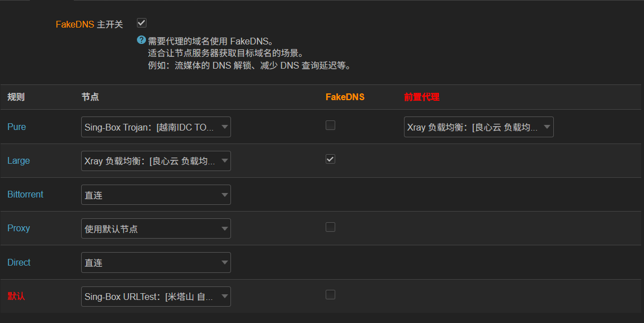The width and height of the screenshot is (644, 323).
Task: Open the Direct rule node dropdown
Action: pyautogui.click(x=156, y=263)
